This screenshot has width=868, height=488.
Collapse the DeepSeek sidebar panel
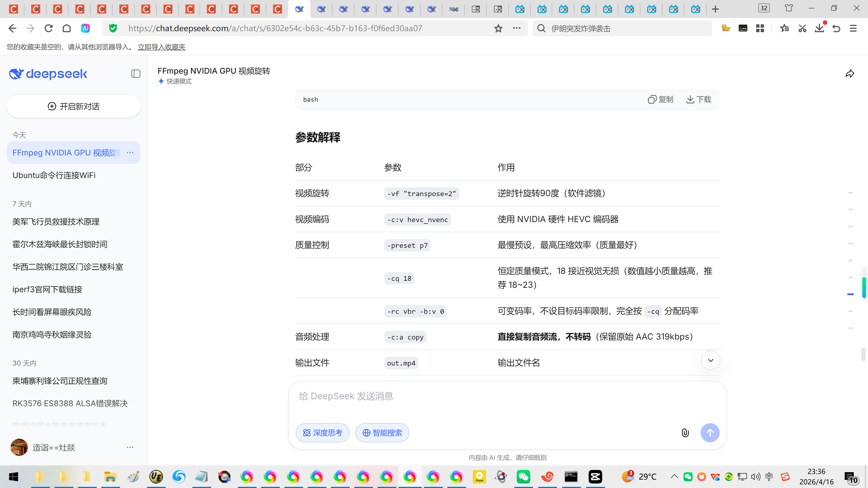pyautogui.click(x=135, y=74)
